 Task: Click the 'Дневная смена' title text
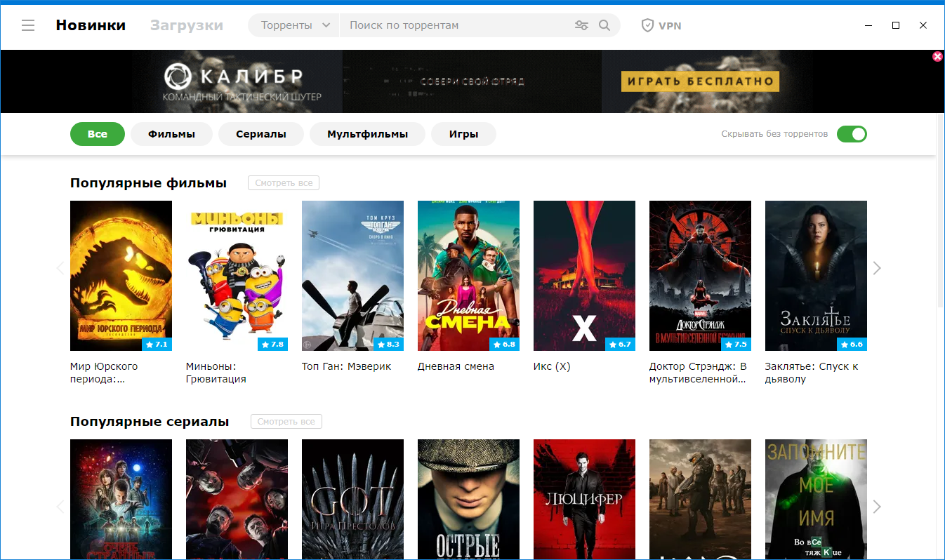(x=456, y=366)
